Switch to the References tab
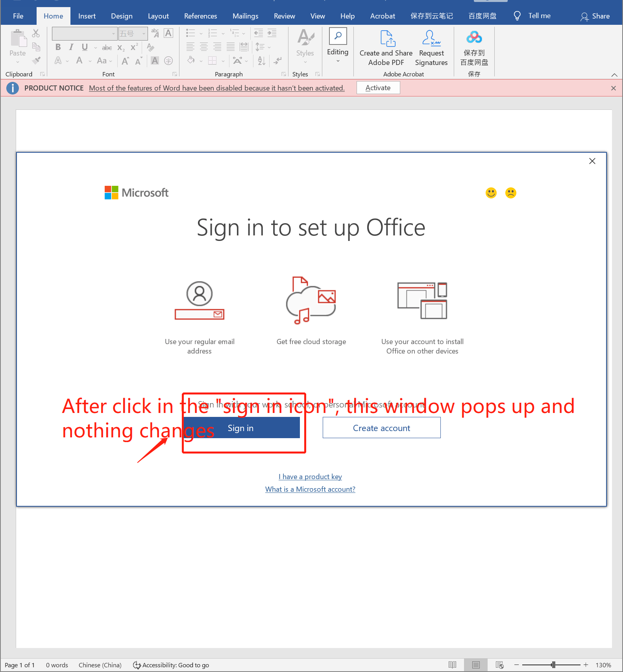Image resolution: width=623 pixels, height=672 pixels. [x=201, y=16]
